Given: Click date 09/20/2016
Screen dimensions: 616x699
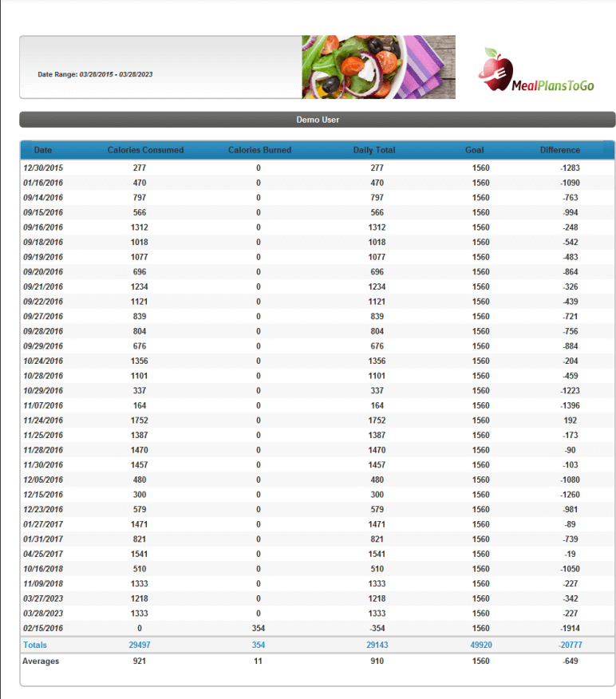Looking at the screenshot, I should click(x=43, y=272).
